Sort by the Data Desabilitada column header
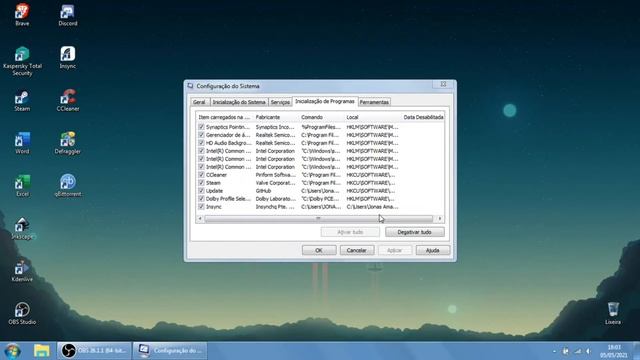640x360 pixels. (x=423, y=117)
